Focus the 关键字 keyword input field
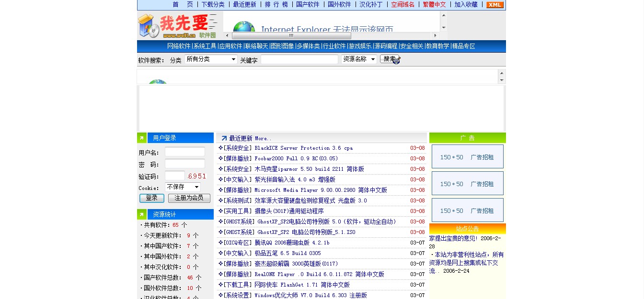Viewport: 644px width, 299px height. coord(299,59)
